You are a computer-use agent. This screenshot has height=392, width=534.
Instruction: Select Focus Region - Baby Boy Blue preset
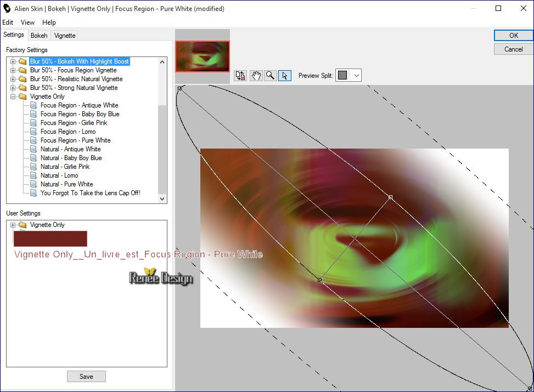80,114
